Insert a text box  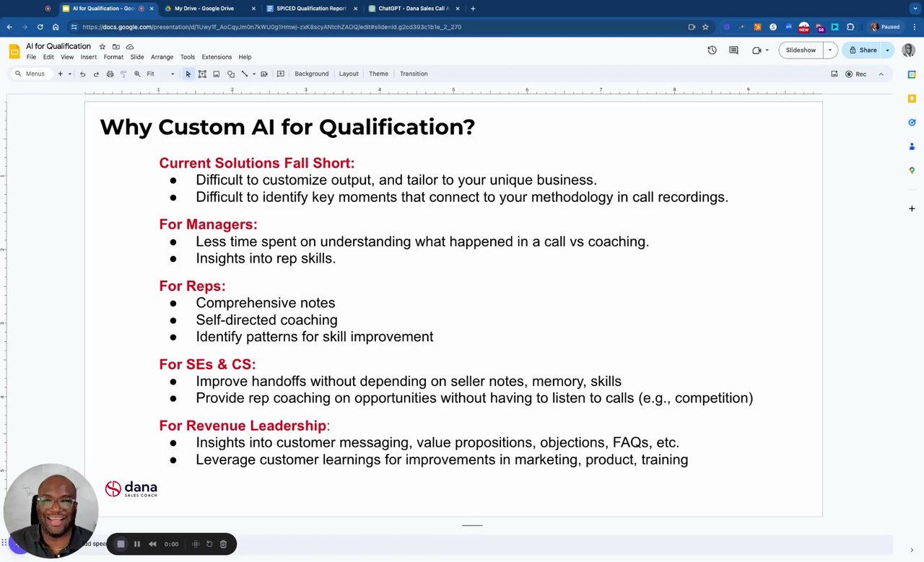pos(202,74)
